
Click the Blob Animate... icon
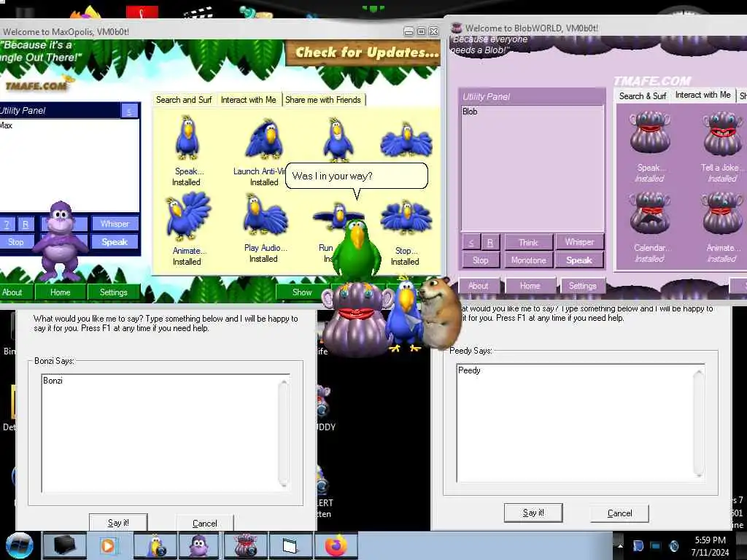click(722, 213)
